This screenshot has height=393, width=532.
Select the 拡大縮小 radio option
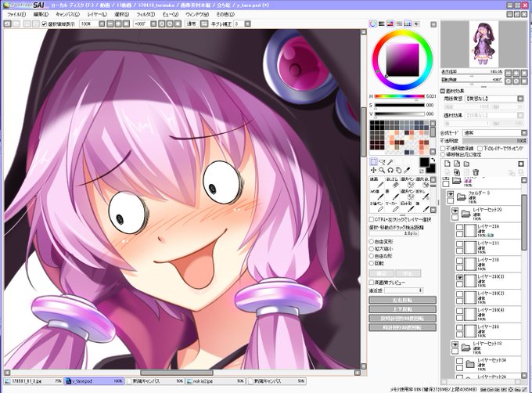pyautogui.click(x=372, y=249)
